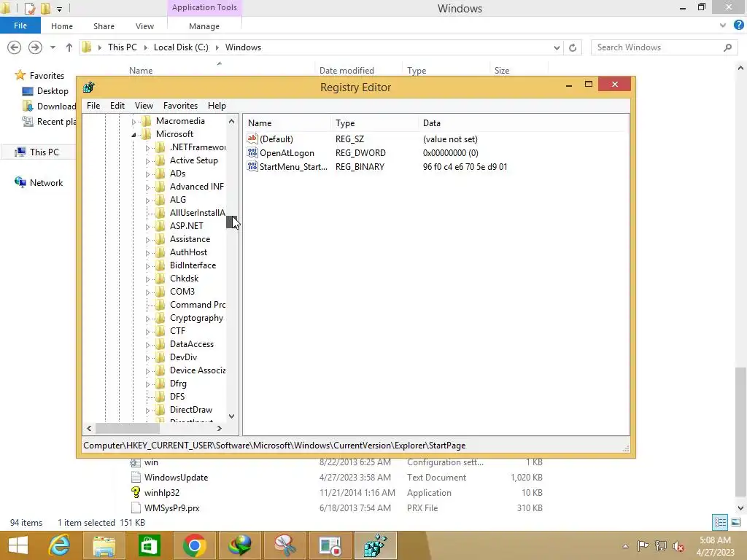The height and width of the screenshot is (560, 747).
Task: Open the Help menu in Registry Editor
Action: click(217, 106)
